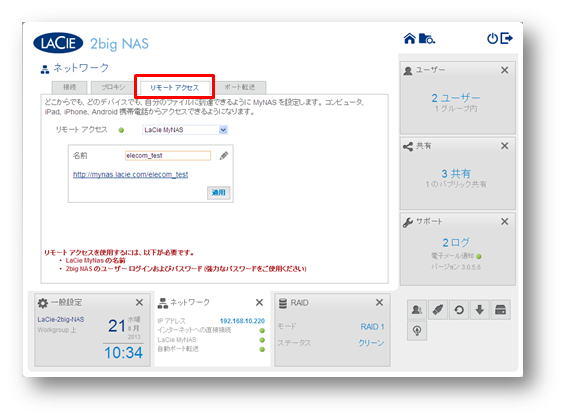Viewport: 565px width, 419px height.
Task: Click the green 電子メール通知 status dot
Action: pyautogui.click(x=479, y=257)
